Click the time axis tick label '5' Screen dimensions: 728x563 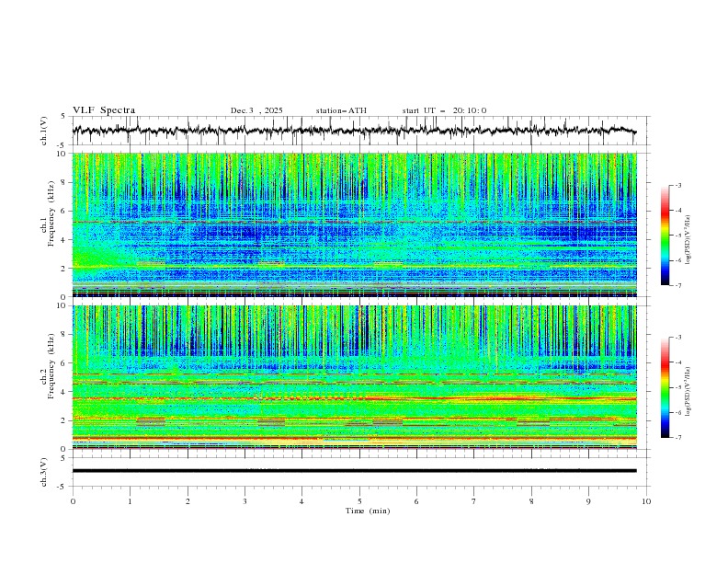[359, 501]
